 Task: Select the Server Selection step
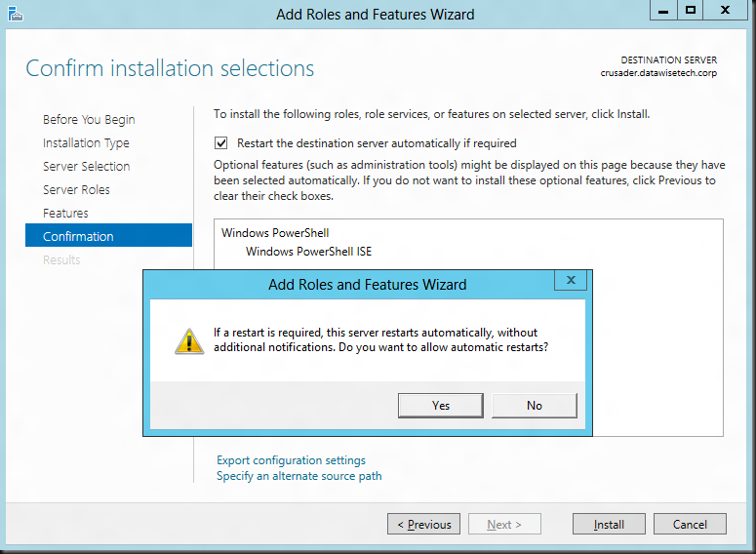point(86,167)
